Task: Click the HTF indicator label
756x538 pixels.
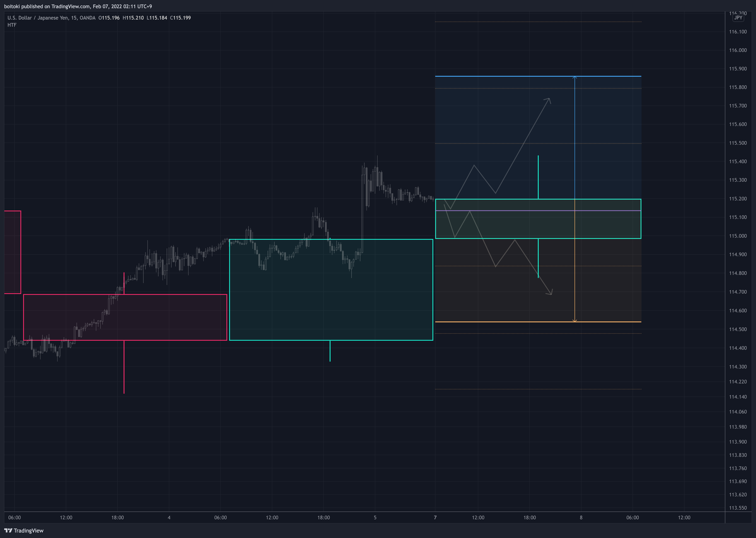Action: [x=12, y=25]
